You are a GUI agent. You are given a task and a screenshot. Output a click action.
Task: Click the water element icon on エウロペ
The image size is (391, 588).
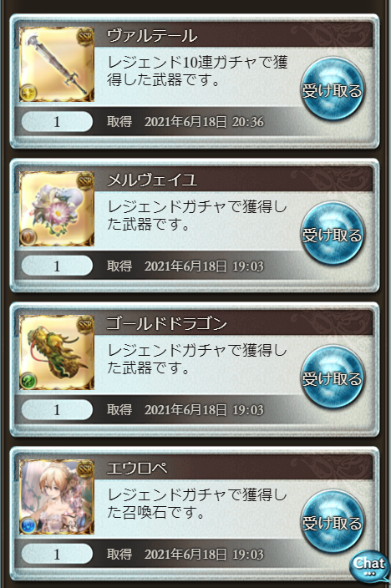tap(28, 525)
